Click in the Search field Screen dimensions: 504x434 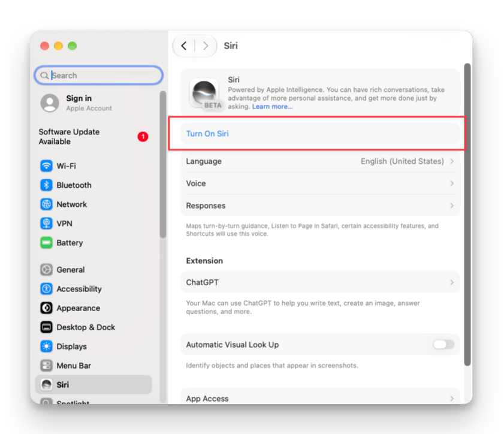(99, 76)
